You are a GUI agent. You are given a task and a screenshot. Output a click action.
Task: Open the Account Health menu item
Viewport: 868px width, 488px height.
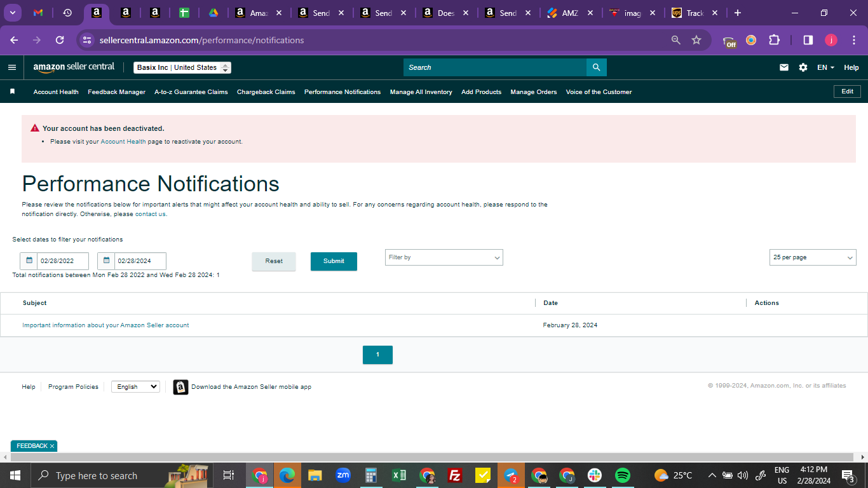(56, 92)
